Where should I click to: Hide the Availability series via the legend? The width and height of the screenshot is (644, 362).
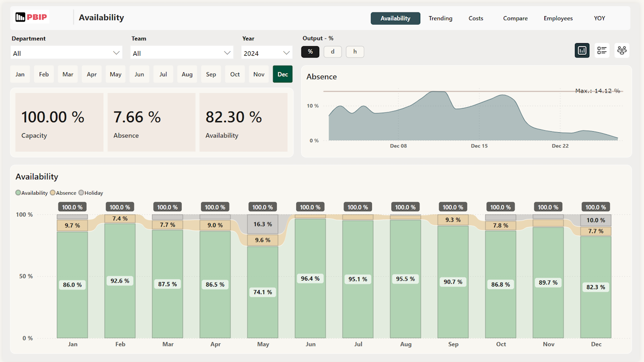[31, 193]
